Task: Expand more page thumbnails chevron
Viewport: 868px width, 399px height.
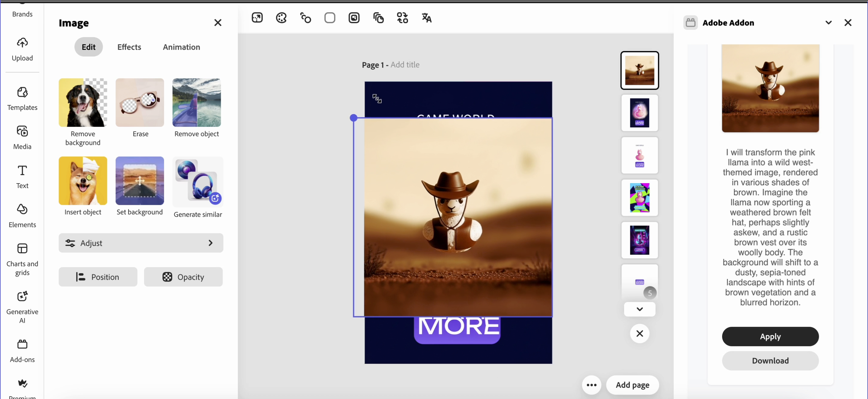Action: pyautogui.click(x=639, y=309)
